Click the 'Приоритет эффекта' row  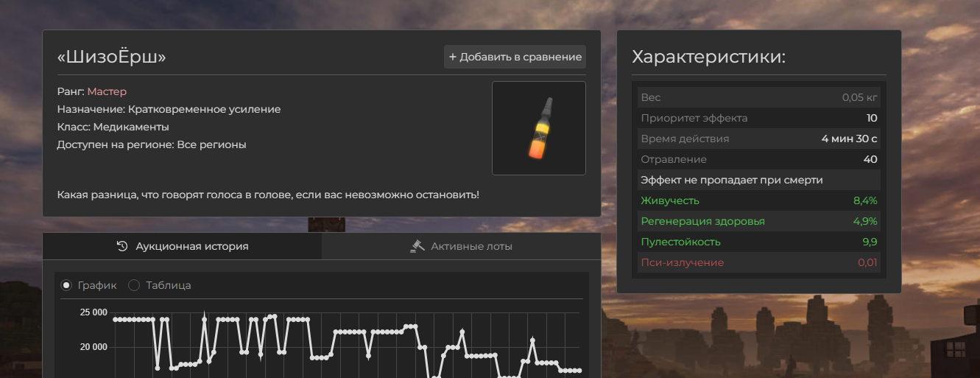coord(759,118)
